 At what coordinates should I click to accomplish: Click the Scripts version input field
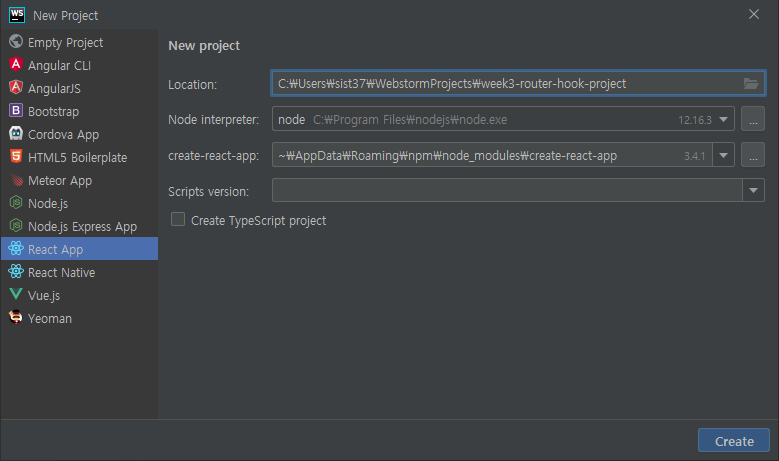(507, 191)
